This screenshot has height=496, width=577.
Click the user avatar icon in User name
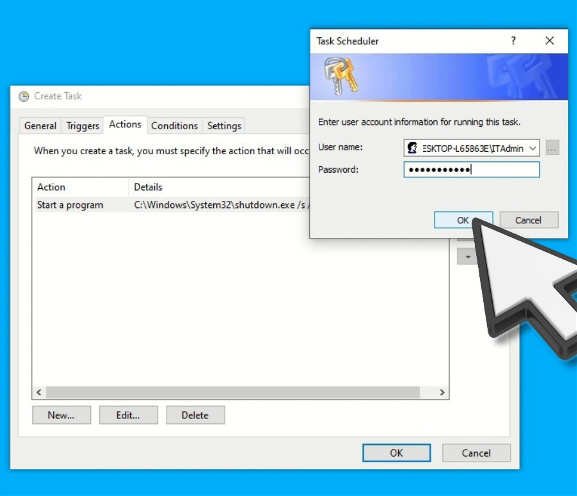[412, 148]
